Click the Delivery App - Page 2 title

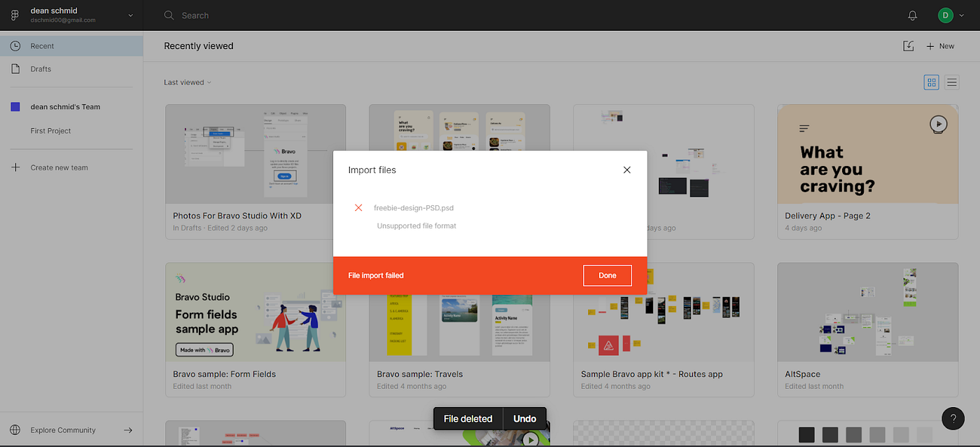(827, 216)
